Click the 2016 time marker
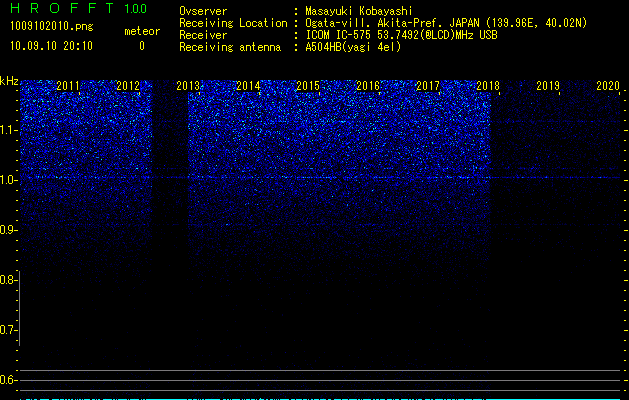This screenshot has height=400, width=629. click(368, 86)
